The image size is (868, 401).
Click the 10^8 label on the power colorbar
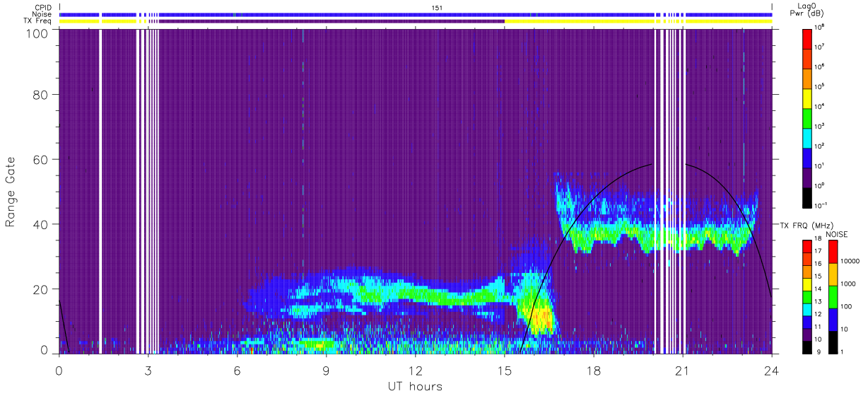coord(819,27)
